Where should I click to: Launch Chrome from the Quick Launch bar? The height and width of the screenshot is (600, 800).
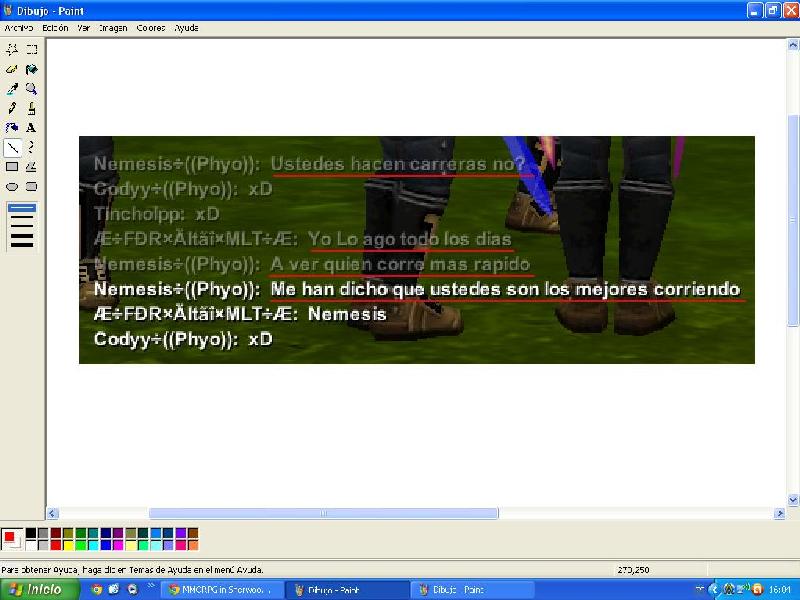[96, 589]
